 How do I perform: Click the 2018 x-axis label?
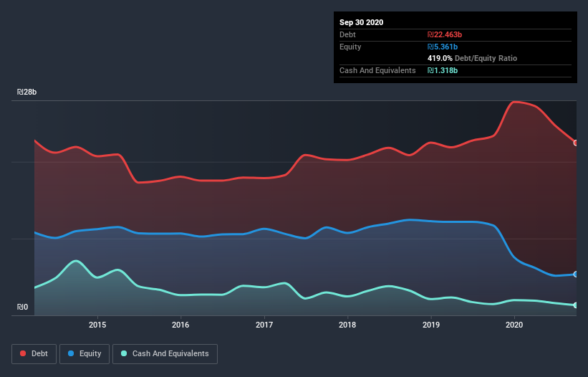pos(347,325)
